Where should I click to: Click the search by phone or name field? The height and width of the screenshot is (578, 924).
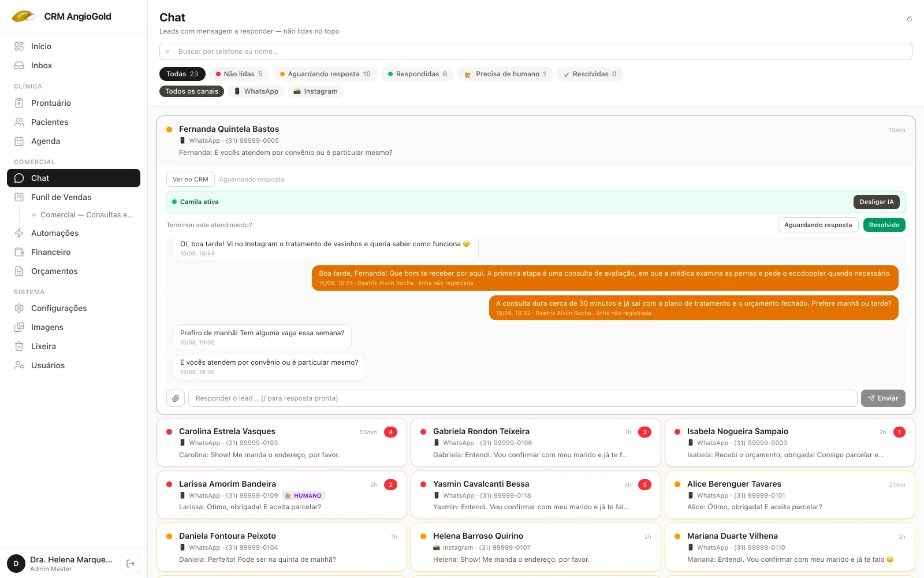pyautogui.click(x=536, y=51)
